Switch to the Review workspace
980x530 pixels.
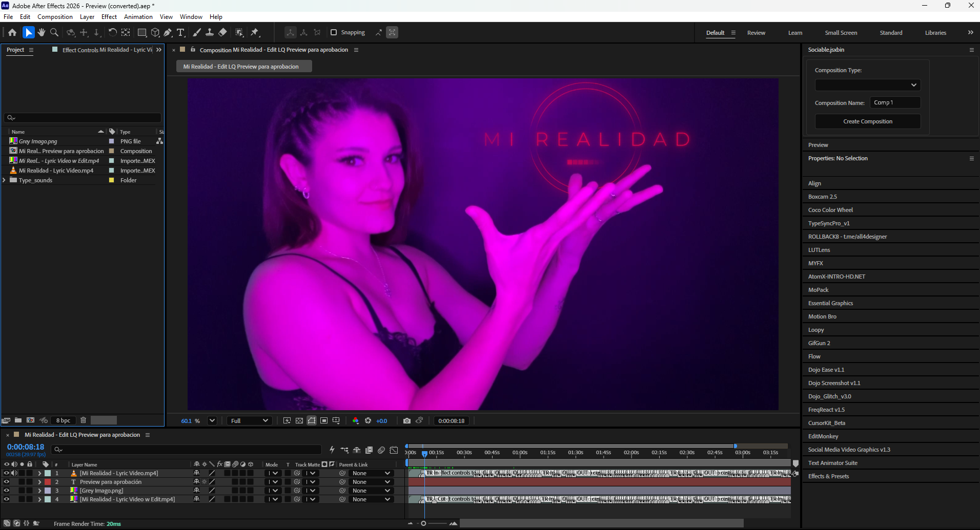(756, 33)
